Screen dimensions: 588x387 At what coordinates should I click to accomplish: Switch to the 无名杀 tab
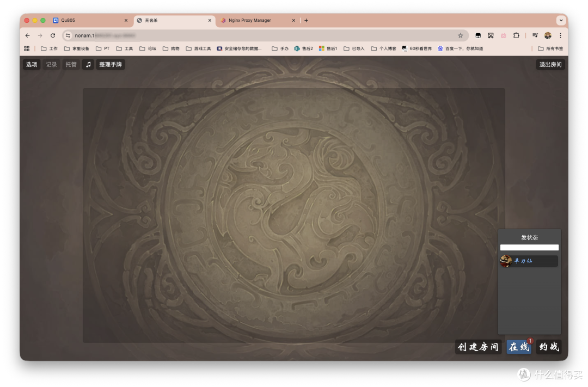click(175, 20)
